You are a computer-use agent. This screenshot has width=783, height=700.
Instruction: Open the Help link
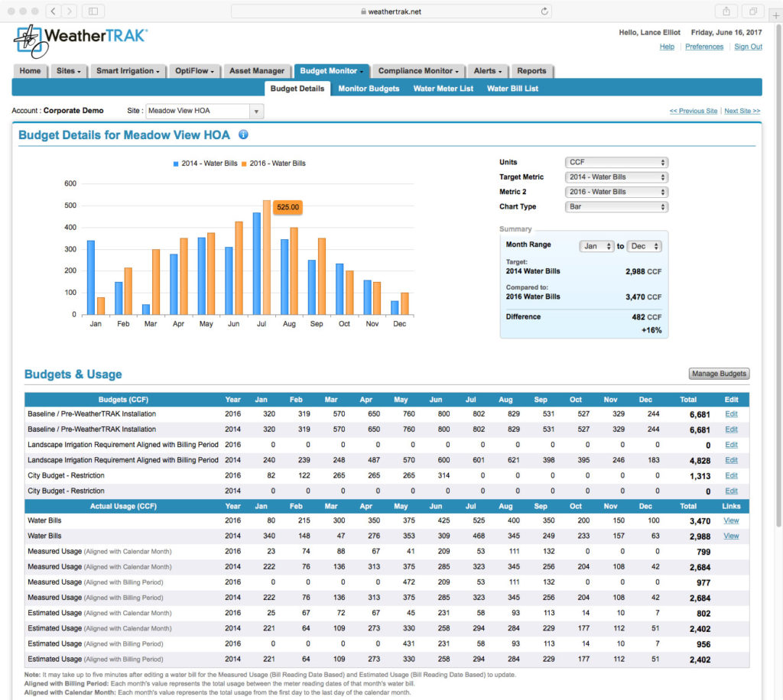coord(667,47)
